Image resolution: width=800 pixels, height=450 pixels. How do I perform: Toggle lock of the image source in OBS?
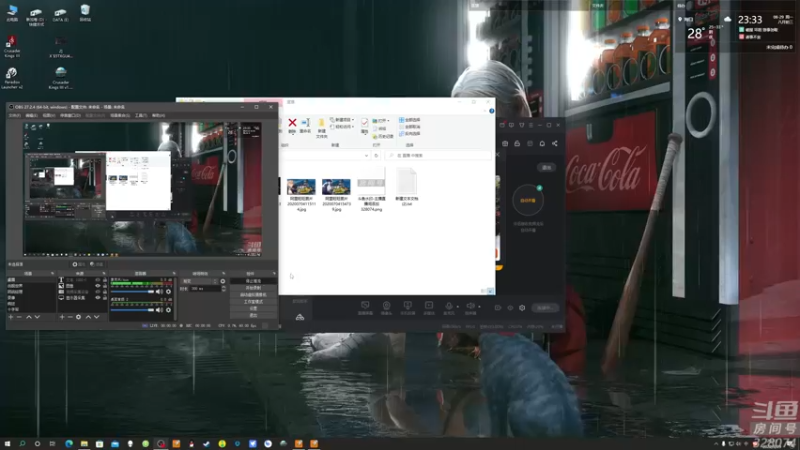point(105,286)
